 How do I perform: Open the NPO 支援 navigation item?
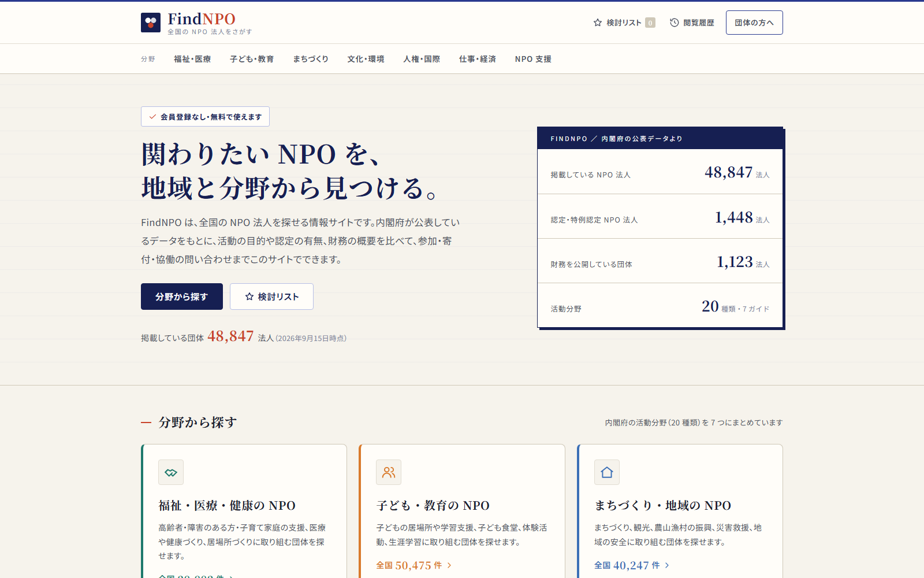coord(533,59)
